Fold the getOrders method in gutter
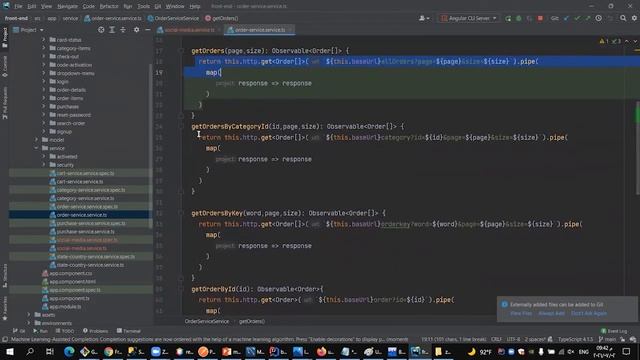Image resolution: width=640 pixels, height=360 pixels. 181,51
